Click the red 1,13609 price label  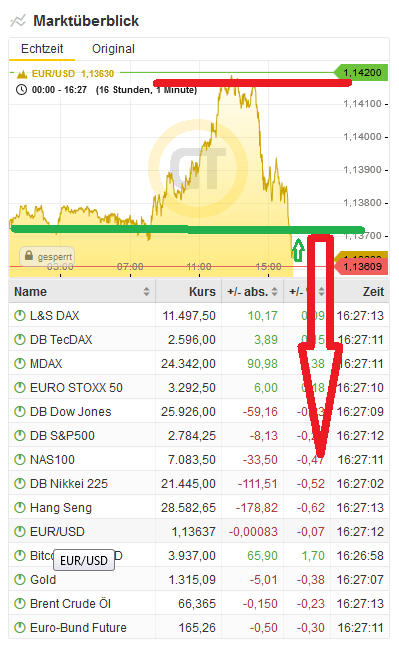[x=361, y=267]
